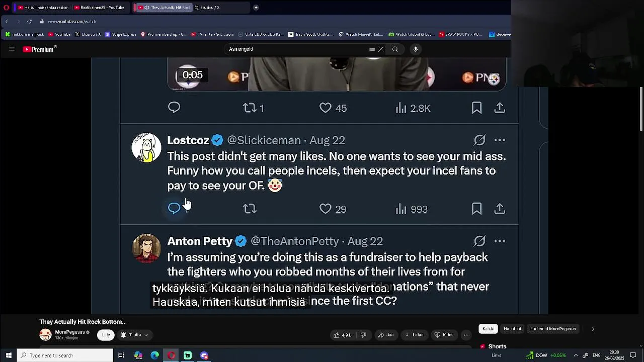This screenshot has height=362, width=644.
Task: Click the Windows taskbar search box
Action: pos(65,355)
